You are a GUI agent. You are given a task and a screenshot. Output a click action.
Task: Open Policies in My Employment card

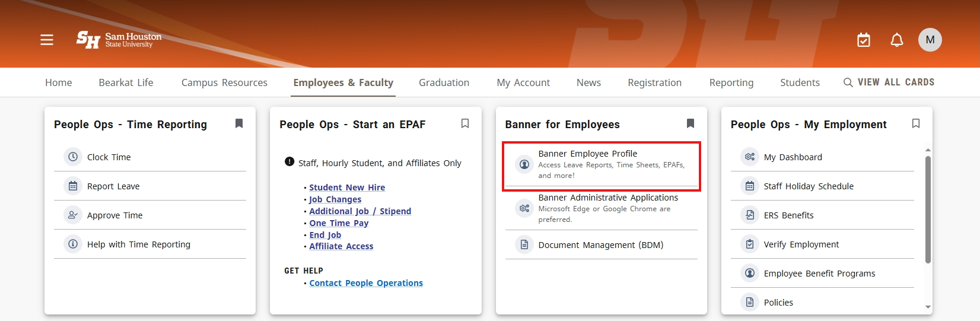[x=822, y=303]
